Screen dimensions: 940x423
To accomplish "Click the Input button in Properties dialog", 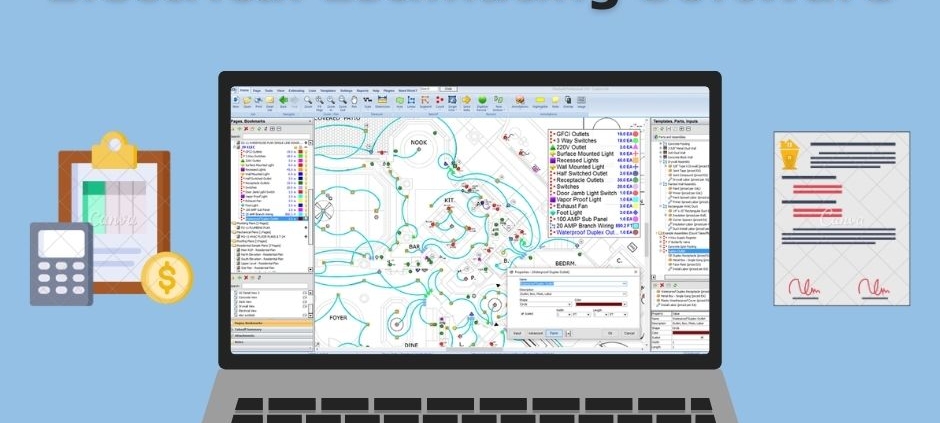I will (517, 333).
